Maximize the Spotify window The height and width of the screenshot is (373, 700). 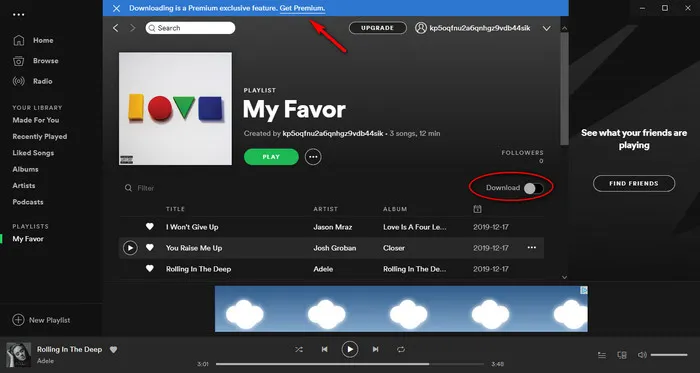click(x=665, y=8)
